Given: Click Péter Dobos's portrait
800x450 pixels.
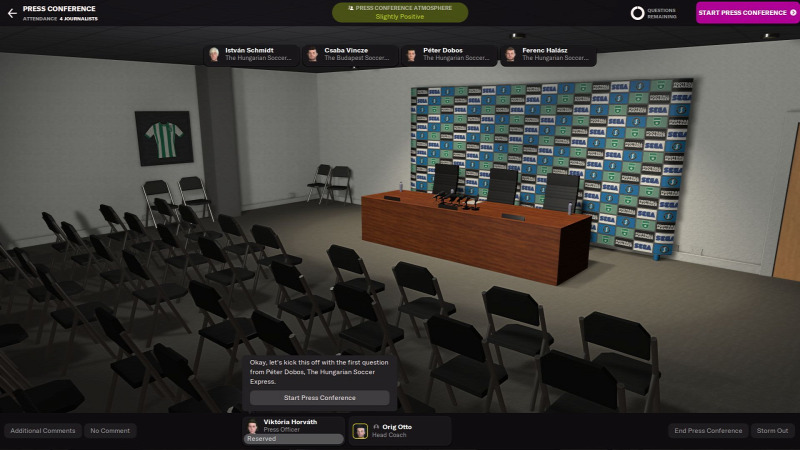Looking at the screenshot, I should [412, 54].
